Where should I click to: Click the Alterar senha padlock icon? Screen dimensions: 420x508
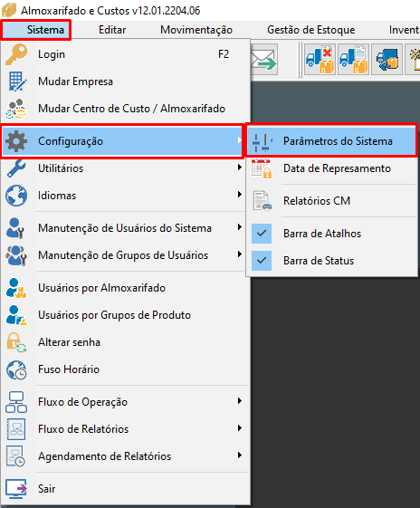coord(16,342)
